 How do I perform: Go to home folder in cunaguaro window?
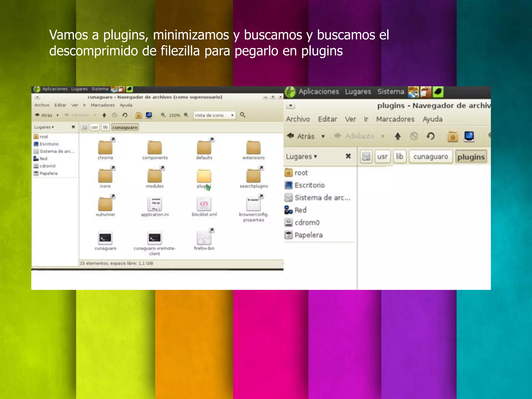tap(139, 115)
